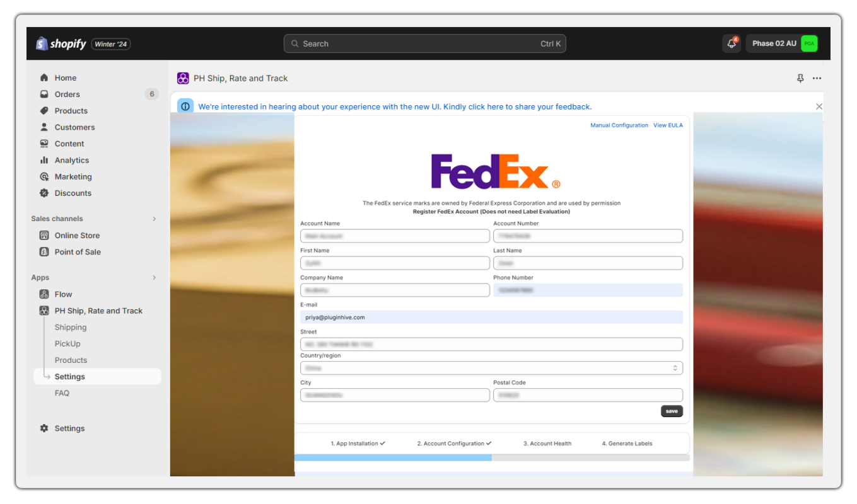Click the Orders inbox icon

point(44,94)
